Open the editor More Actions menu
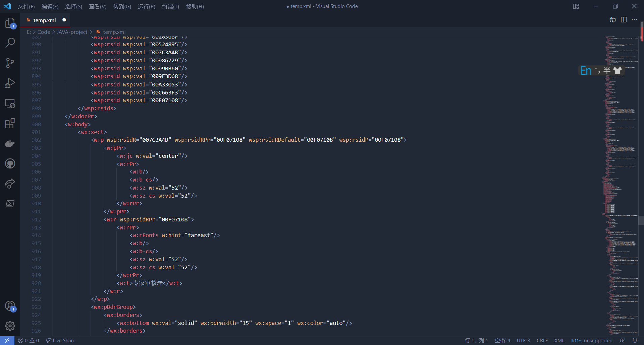644x345 pixels. click(634, 20)
